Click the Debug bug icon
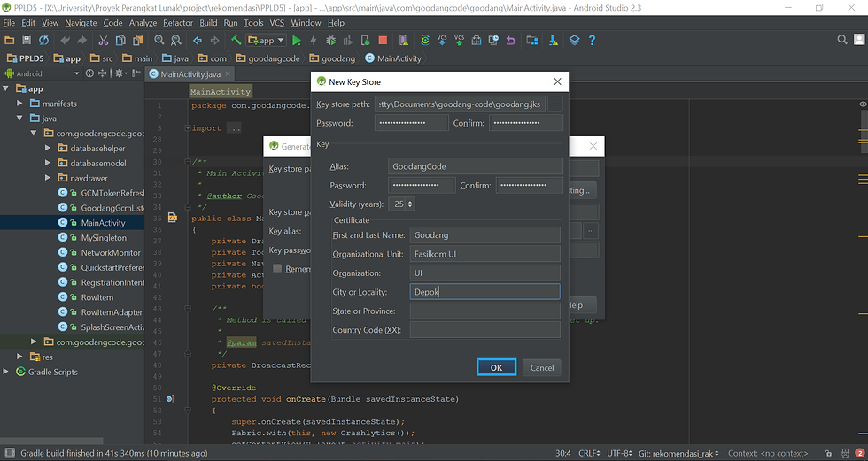 pyautogui.click(x=331, y=41)
